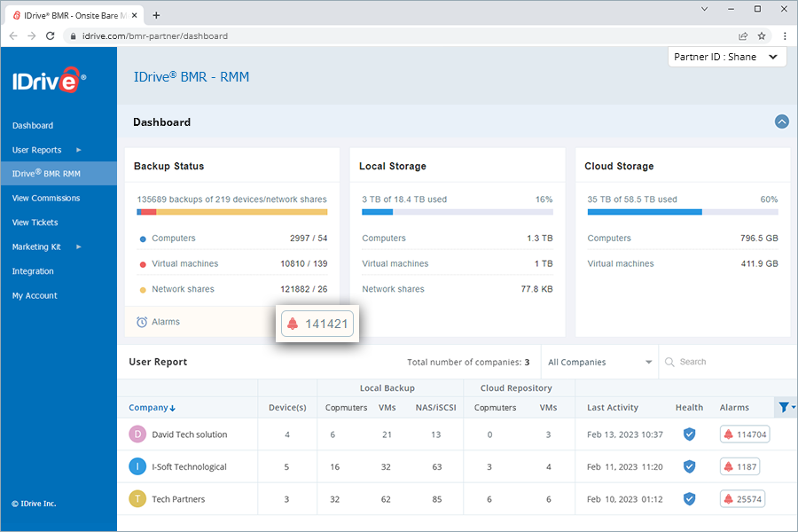Open Integration in the sidebar

coord(33,271)
